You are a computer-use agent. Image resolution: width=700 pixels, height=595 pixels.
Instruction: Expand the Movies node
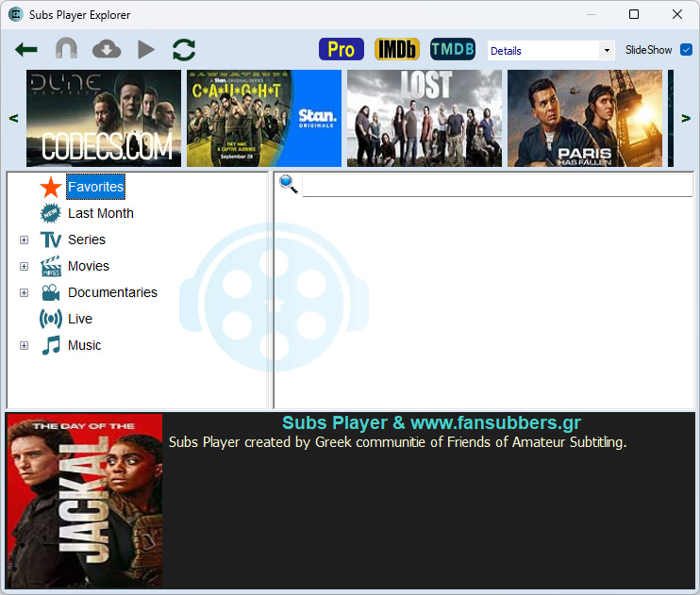pyautogui.click(x=25, y=267)
